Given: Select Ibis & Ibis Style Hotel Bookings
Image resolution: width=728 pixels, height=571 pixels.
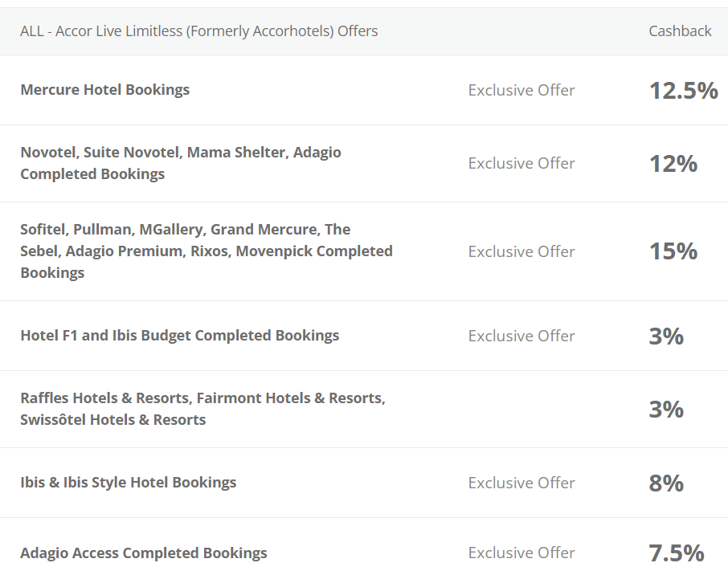Looking at the screenshot, I should (x=128, y=483).
